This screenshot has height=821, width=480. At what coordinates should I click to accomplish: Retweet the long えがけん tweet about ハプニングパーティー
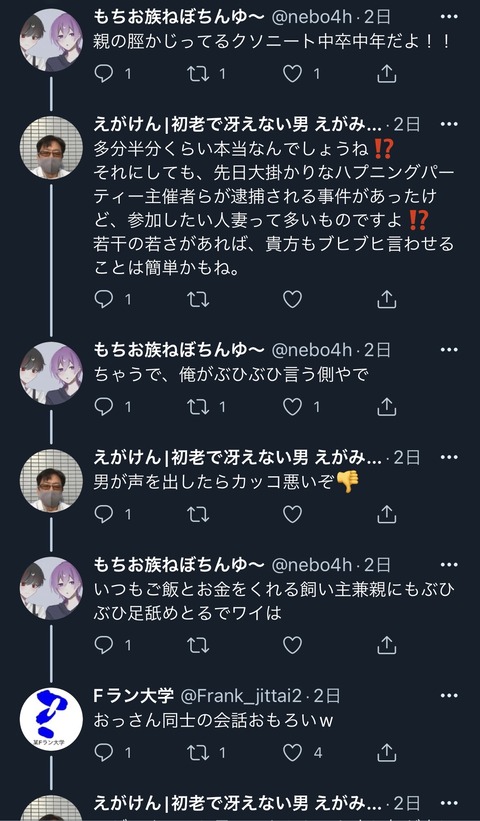coord(198,299)
